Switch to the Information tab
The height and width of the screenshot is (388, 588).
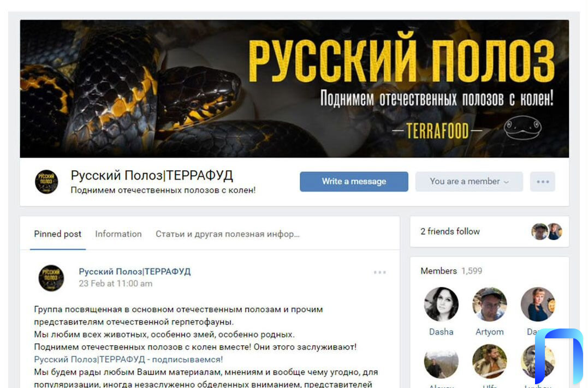pos(118,234)
